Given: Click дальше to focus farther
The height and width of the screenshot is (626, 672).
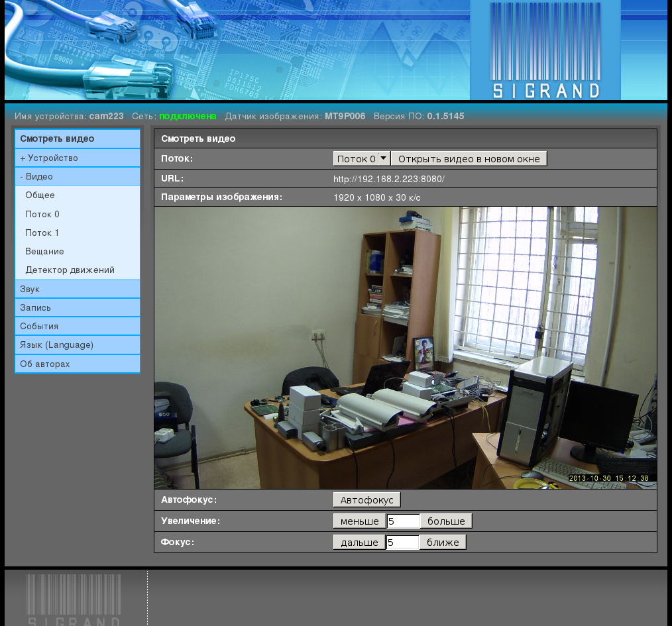Looking at the screenshot, I should (x=359, y=542).
